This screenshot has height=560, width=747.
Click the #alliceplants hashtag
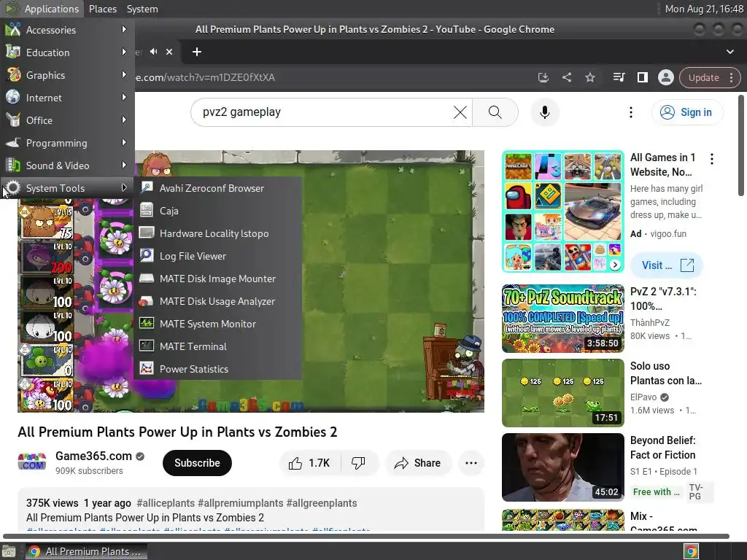(x=166, y=503)
